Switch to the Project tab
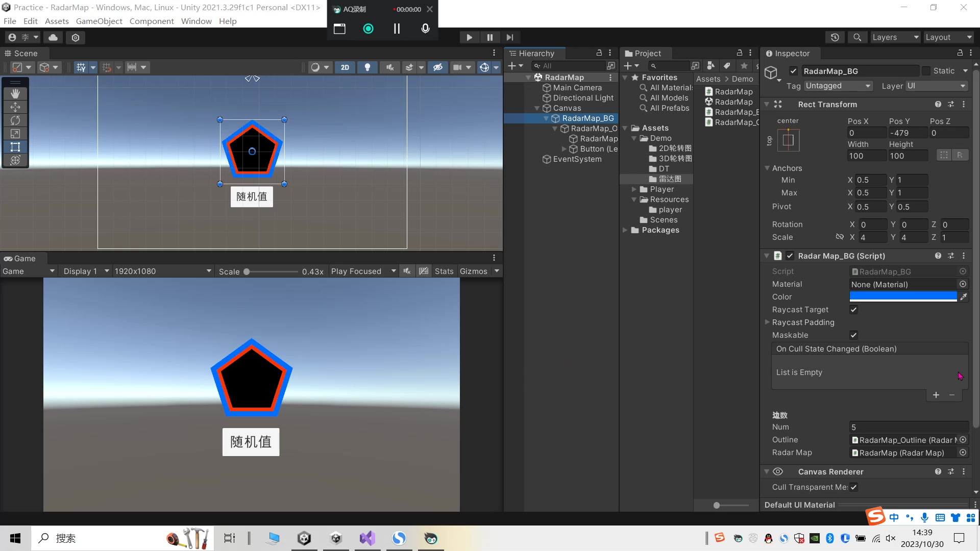 [646, 53]
